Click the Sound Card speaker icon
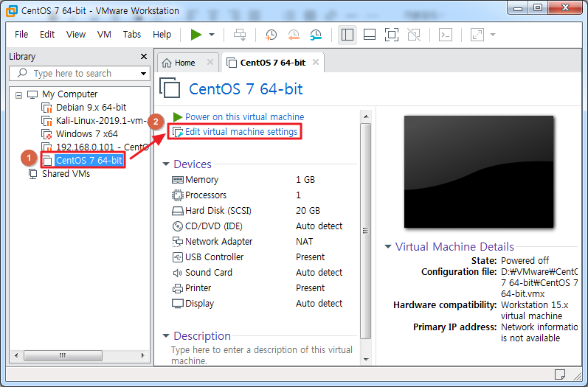This screenshot has width=588, height=387. pos(177,273)
